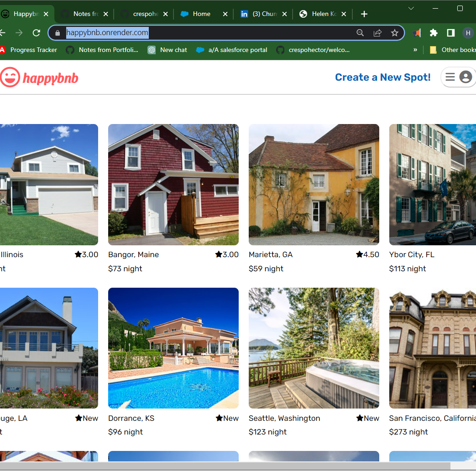Screen dimensions: 476x471
Task: Bookmark this page with star icon
Action: pos(394,33)
